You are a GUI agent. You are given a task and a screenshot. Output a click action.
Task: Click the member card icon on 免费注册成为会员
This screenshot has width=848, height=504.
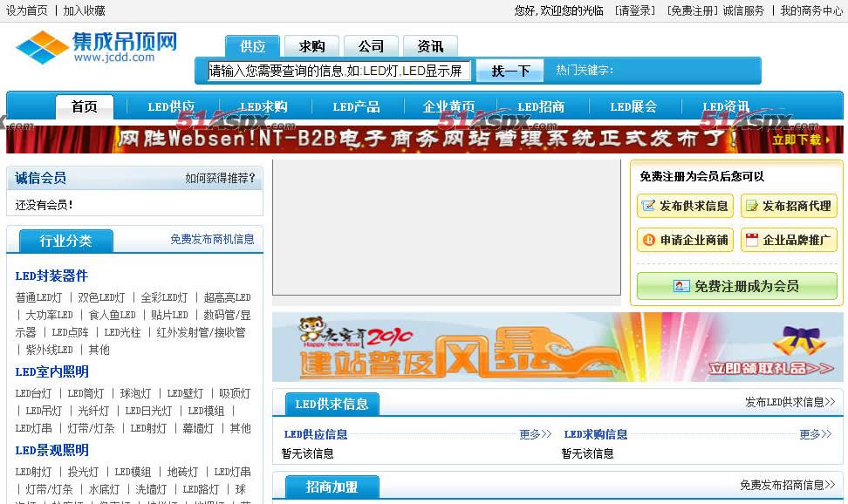(680, 286)
